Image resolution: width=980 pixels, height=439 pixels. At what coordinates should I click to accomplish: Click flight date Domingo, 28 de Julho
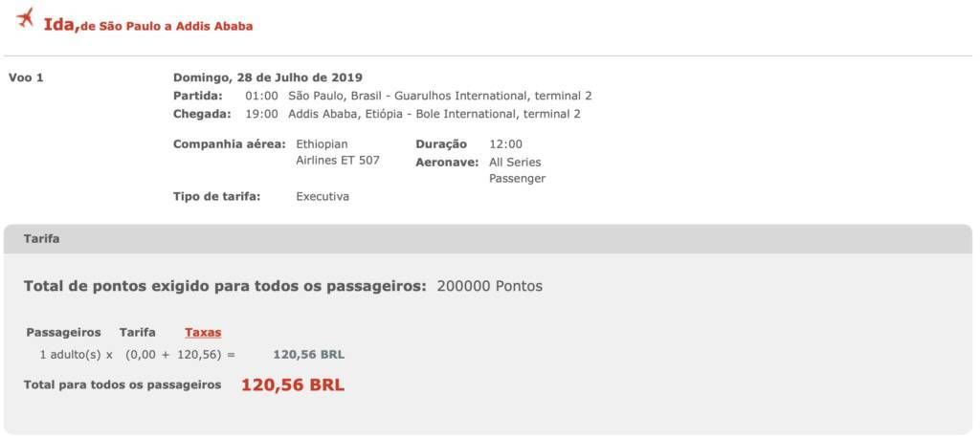[x=268, y=78]
